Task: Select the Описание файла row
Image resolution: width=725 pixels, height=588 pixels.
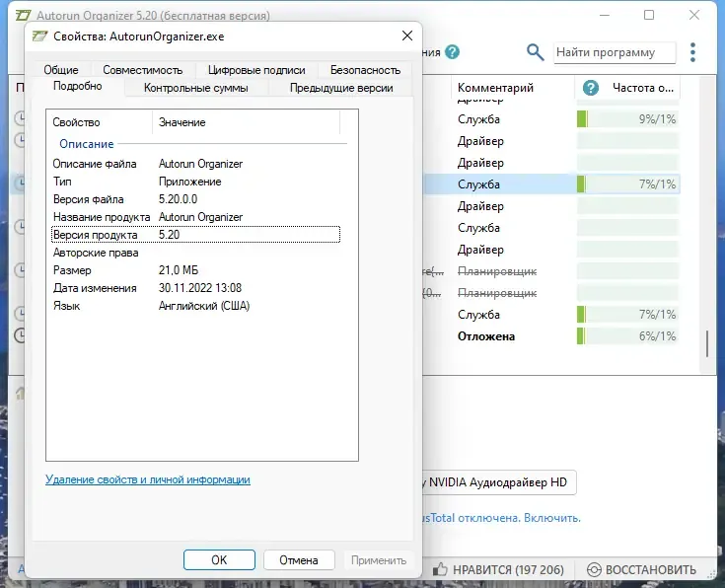Action: coord(195,164)
